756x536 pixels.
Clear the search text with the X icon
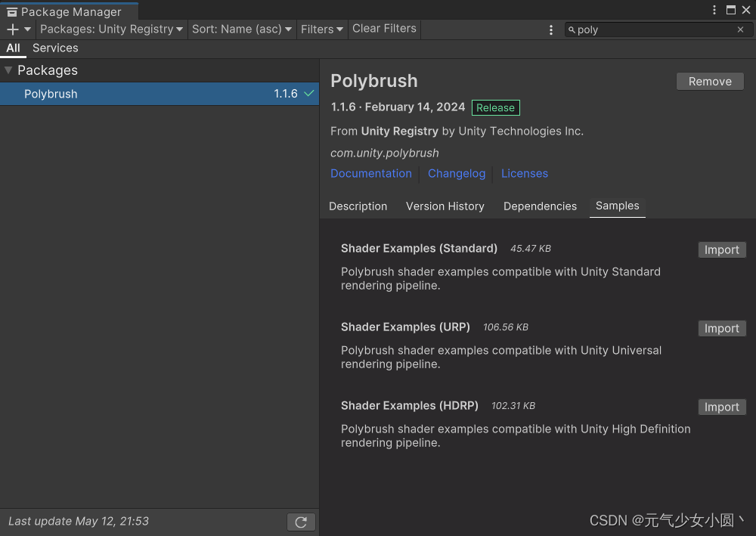tap(741, 30)
